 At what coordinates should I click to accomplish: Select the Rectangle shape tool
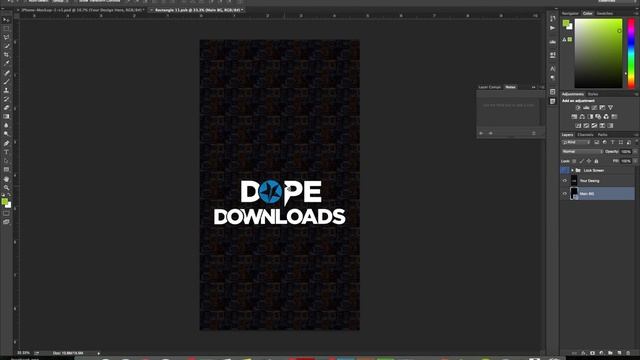pyautogui.click(x=6, y=169)
